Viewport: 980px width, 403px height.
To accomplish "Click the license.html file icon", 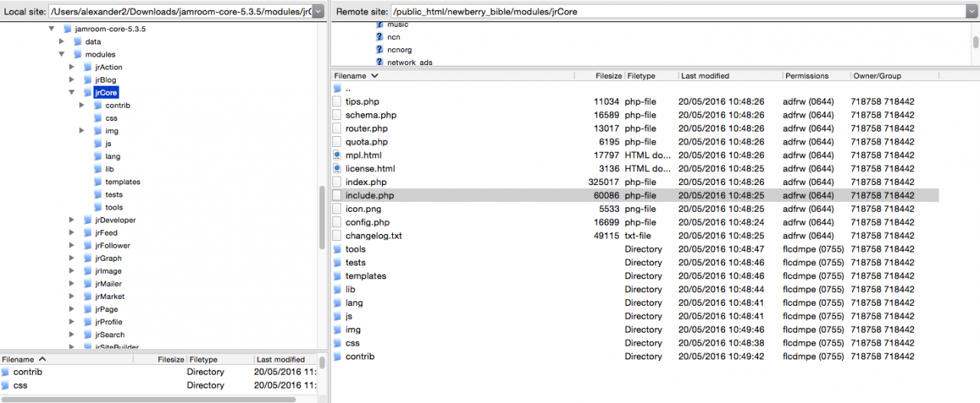I will click(x=338, y=168).
